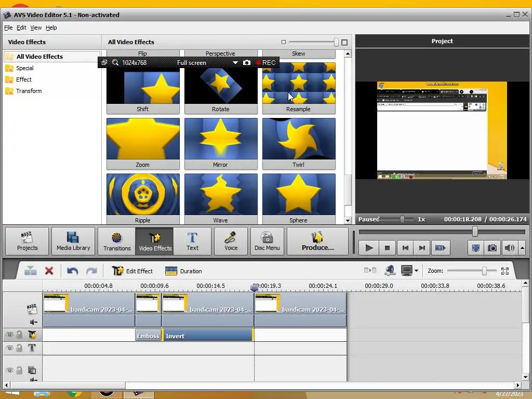Open the File menu
Image resolution: width=532 pixels, height=399 pixels.
(x=8, y=28)
